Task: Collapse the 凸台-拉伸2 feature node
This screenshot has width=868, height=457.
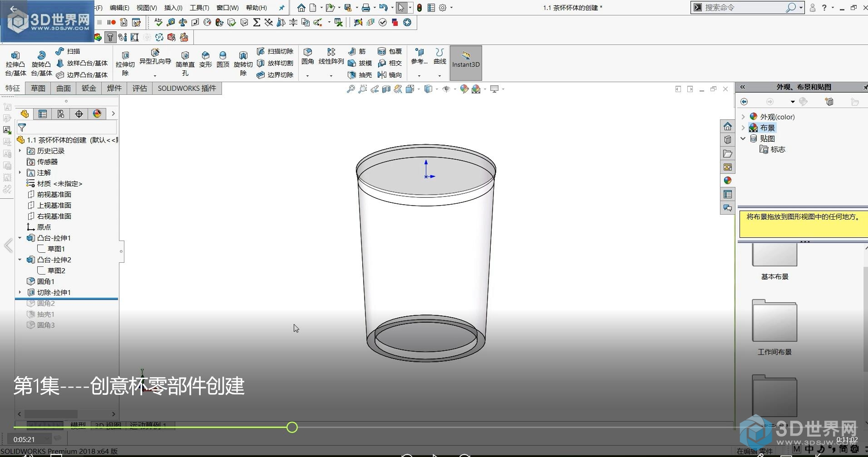Action: [x=20, y=260]
